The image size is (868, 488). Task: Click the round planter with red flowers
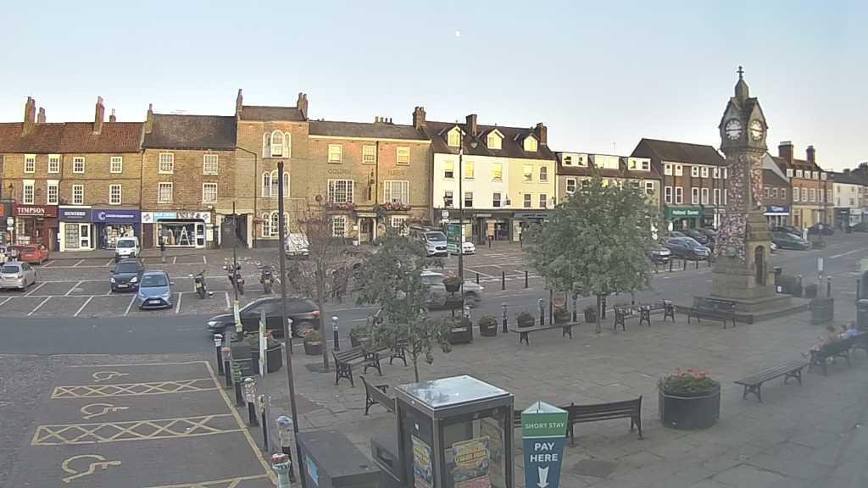689,399
